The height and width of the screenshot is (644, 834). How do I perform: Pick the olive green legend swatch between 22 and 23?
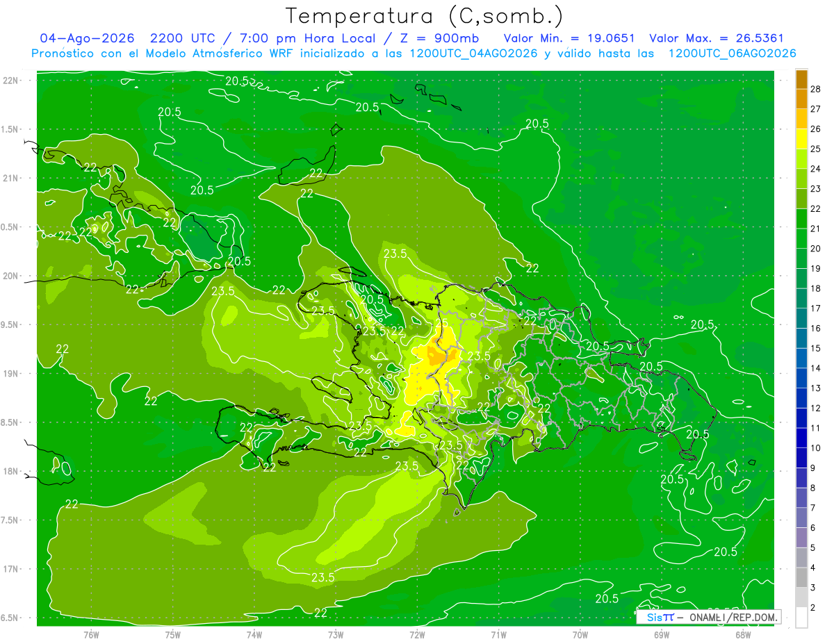coord(801,199)
